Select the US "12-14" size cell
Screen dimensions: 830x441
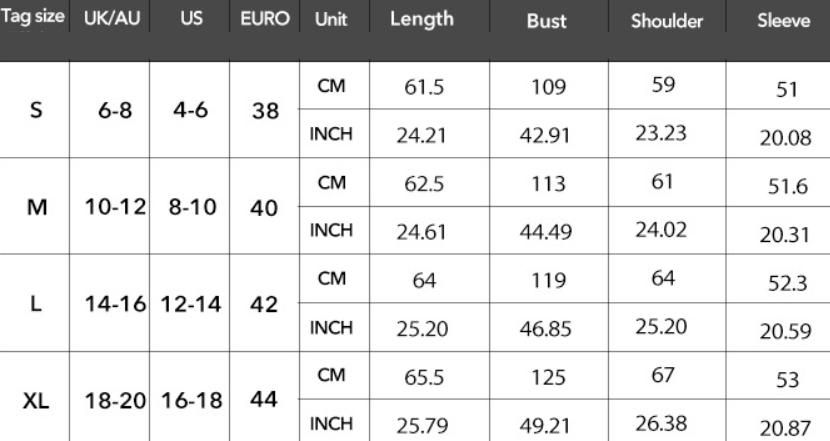coord(189,304)
